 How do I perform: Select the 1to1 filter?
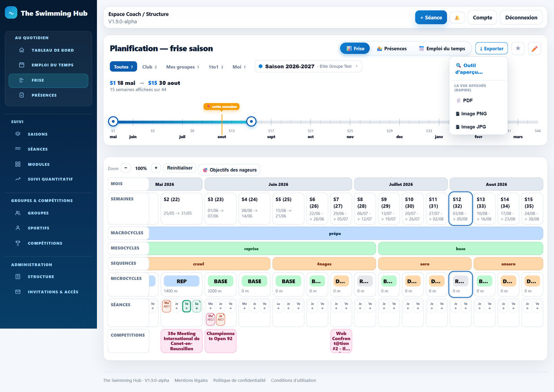pos(216,67)
